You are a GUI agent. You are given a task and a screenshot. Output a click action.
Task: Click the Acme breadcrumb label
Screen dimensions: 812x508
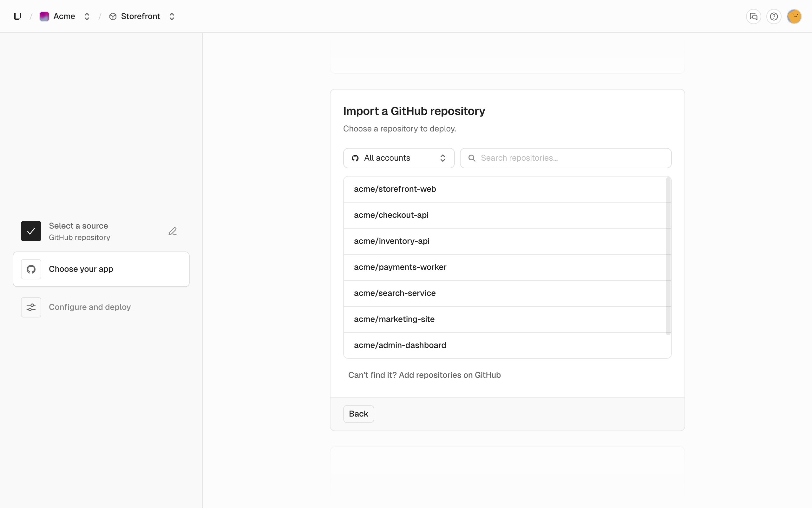[64, 17]
